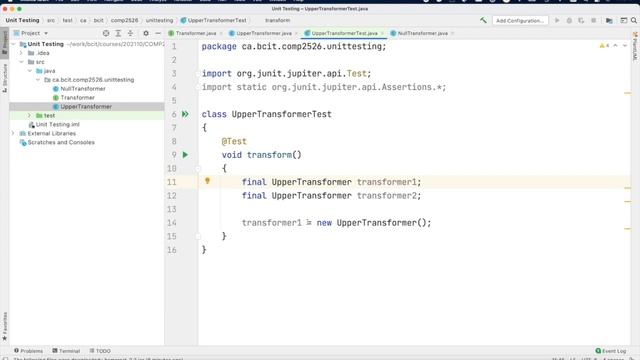This screenshot has width=640, height=360.
Task: Click comp2526 breadcrumb in navigation bar
Action: (124, 20)
